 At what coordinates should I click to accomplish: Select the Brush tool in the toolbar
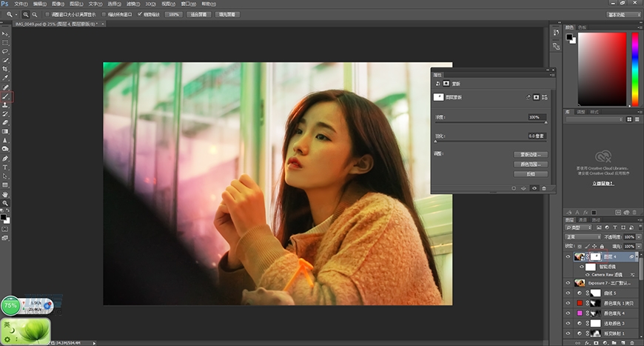(6, 96)
